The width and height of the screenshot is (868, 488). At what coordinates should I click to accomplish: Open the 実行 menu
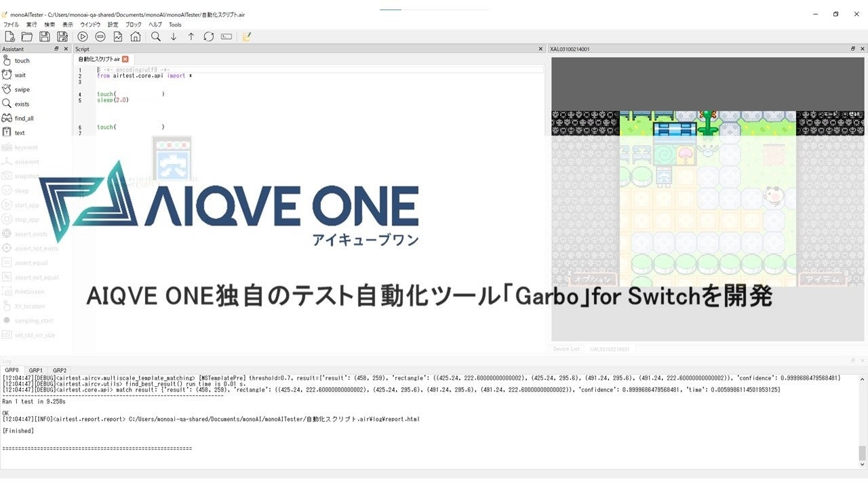coord(32,24)
